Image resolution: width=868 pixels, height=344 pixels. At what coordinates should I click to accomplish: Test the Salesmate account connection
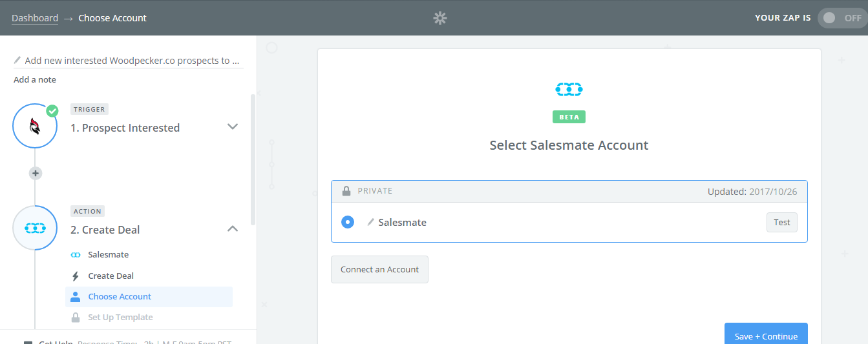coord(782,222)
